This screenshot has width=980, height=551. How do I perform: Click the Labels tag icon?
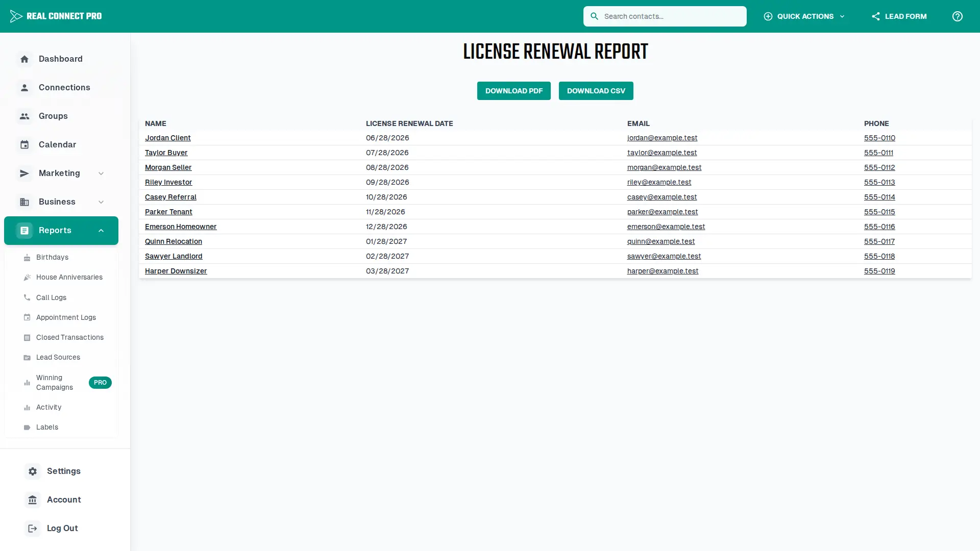coord(27,428)
